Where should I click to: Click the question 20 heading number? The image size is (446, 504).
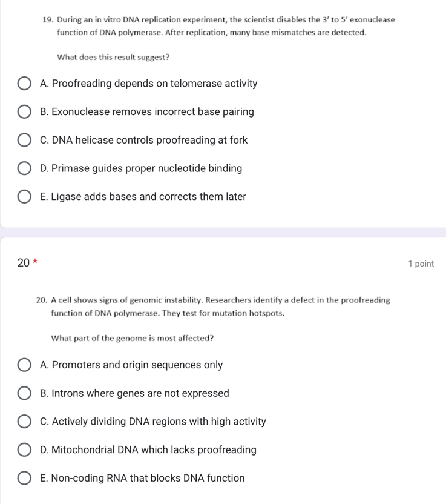pyautogui.click(x=23, y=262)
